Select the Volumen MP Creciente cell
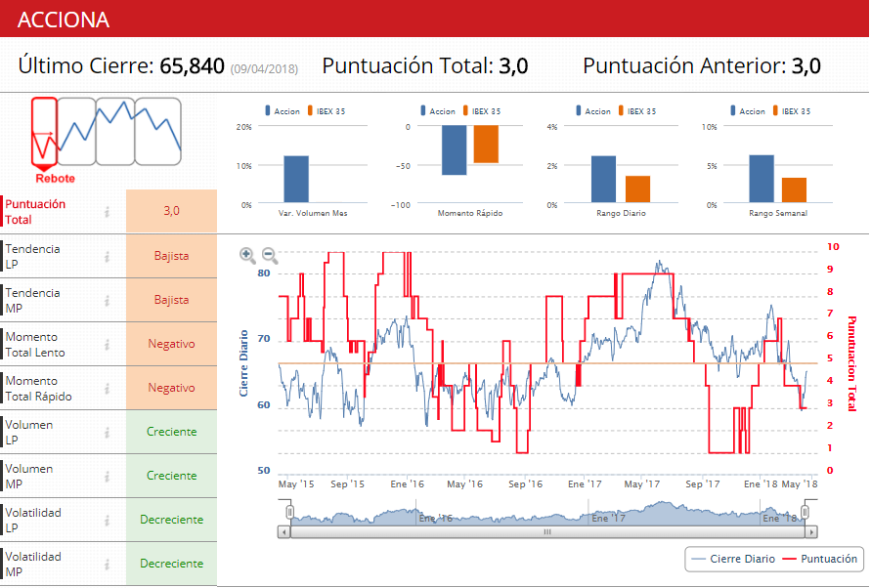This screenshot has height=588, width=871. pos(172,476)
